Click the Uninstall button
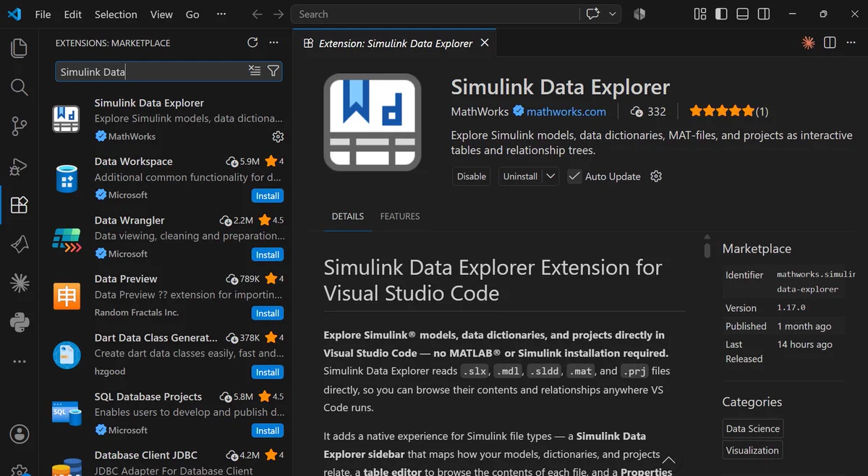This screenshot has height=476, width=868. click(520, 177)
